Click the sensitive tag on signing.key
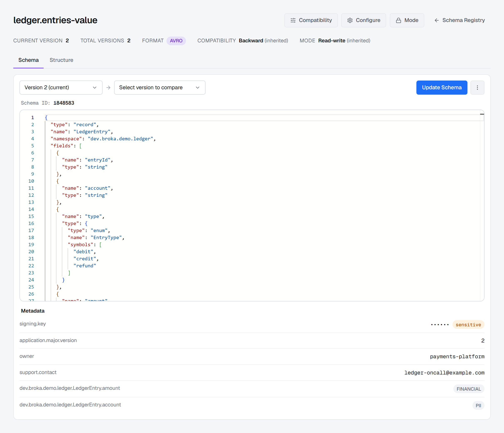This screenshot has width=504, height=433. click(x=468, y=324)
